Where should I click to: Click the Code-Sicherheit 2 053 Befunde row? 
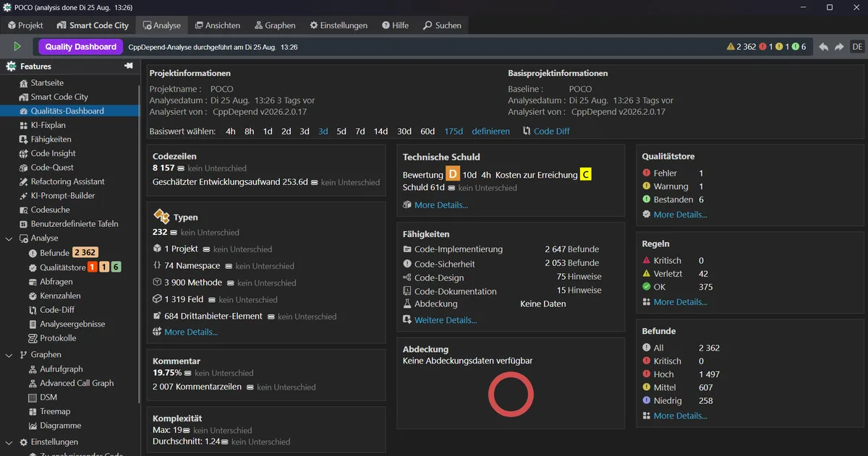click(x=501, y=263)
